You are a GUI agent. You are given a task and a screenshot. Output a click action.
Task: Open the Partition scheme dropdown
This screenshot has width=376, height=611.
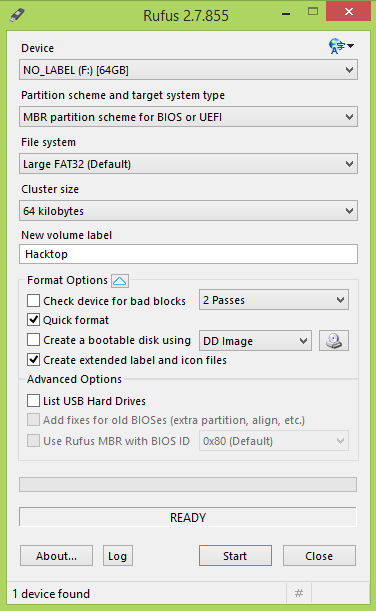(188, 117)
